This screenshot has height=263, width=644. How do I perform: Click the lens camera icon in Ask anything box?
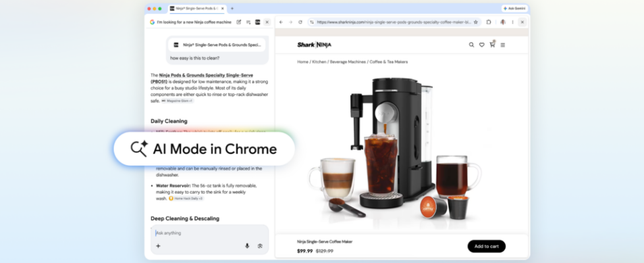[260, 246]
